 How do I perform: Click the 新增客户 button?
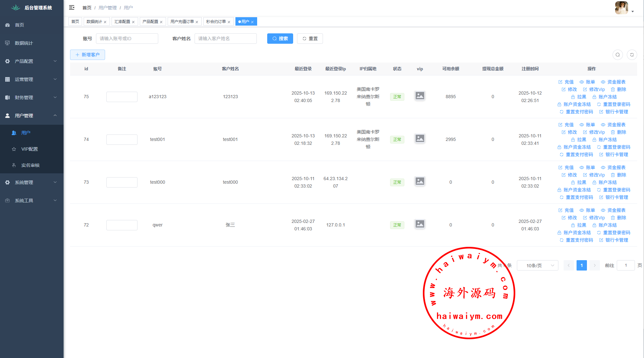click(87, 55)
